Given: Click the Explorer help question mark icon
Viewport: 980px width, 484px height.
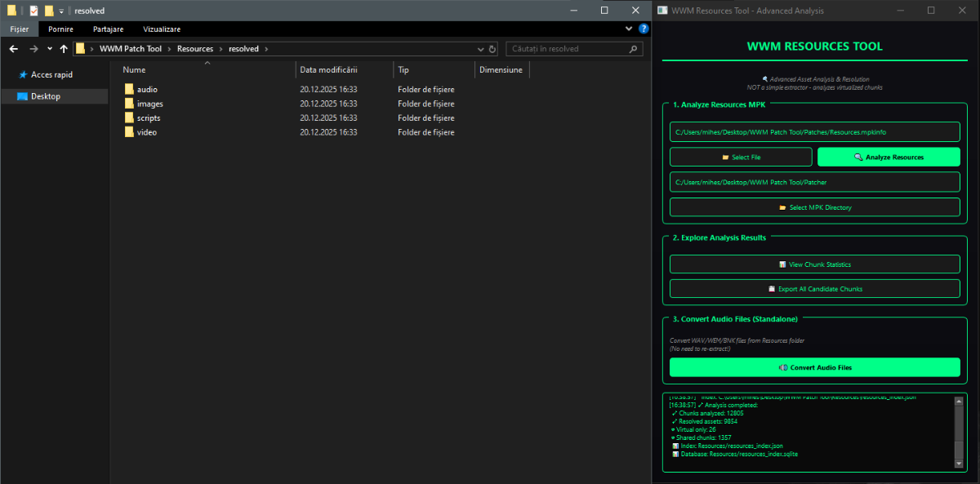Looking at the screenshot, I should pos(644,29).
